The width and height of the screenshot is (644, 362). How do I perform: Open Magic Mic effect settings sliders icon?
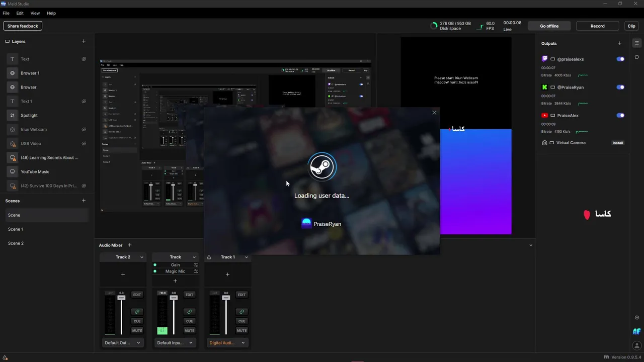click(x=196, y=271)
